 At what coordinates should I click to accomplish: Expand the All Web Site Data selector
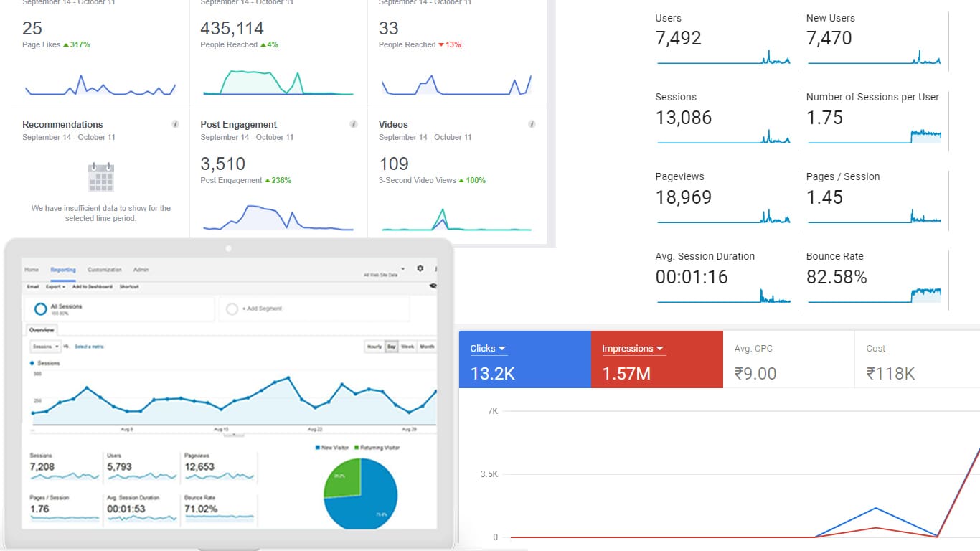click(384, 273)
